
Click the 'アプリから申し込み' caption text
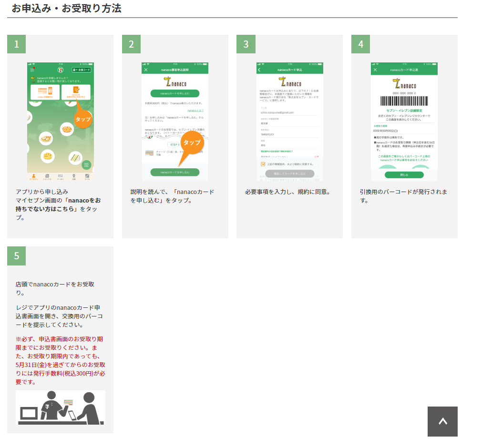click(42, 192)
